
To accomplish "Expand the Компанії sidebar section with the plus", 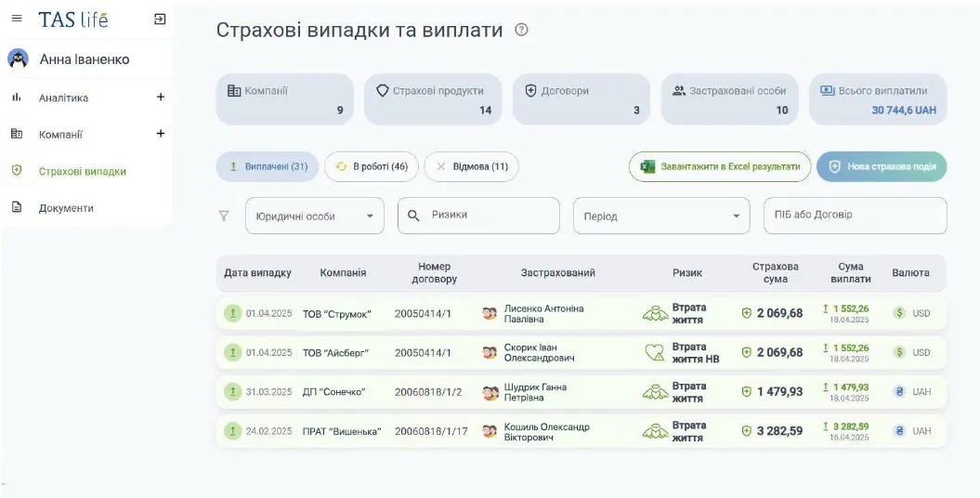I will coord(161,133).
